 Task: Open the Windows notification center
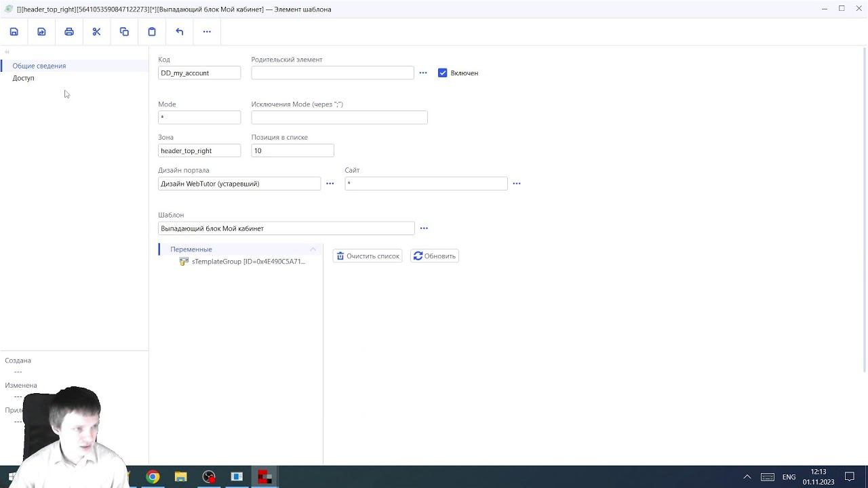point(850,477)
